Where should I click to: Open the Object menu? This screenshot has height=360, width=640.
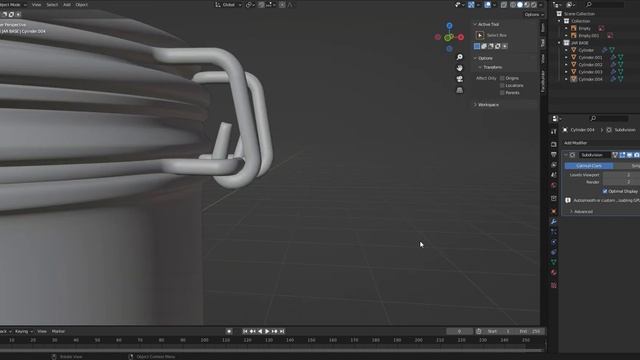pyautogui.click(x=81, y=5)
